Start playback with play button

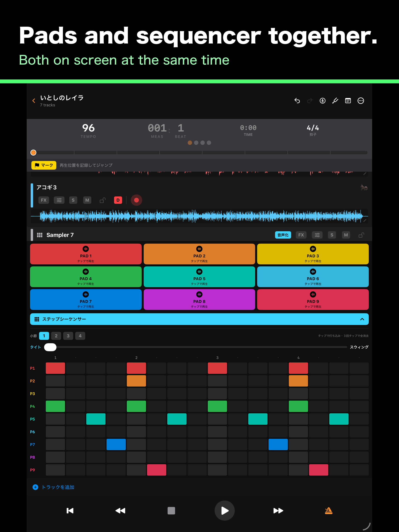click(225, 510)
